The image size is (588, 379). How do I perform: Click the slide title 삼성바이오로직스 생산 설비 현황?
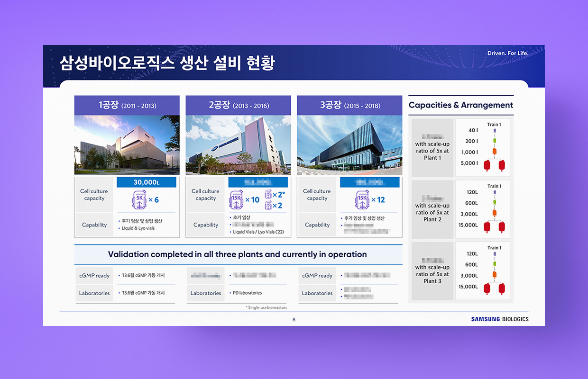[x=167, y=63]
